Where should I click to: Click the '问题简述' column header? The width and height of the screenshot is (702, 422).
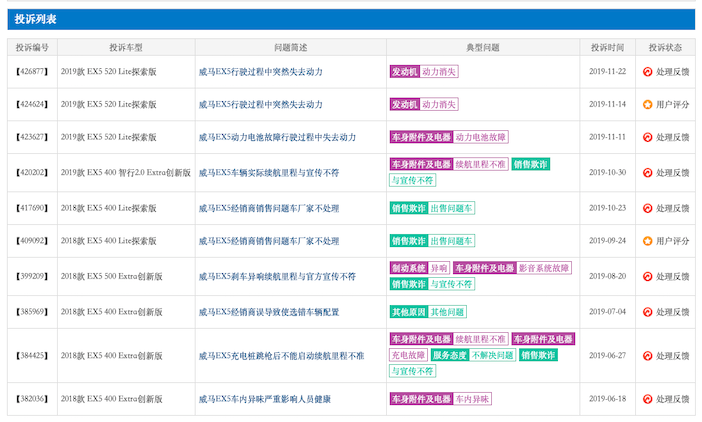[x=291, y=47]
